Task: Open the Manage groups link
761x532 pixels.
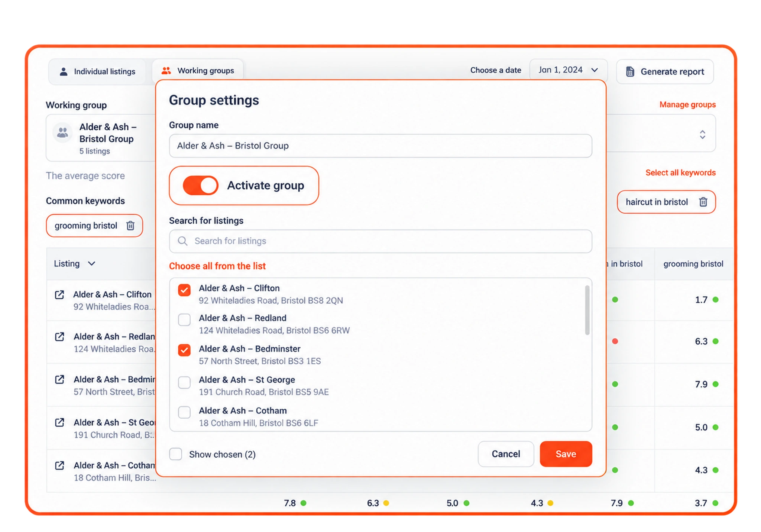Action: (687, 104)
